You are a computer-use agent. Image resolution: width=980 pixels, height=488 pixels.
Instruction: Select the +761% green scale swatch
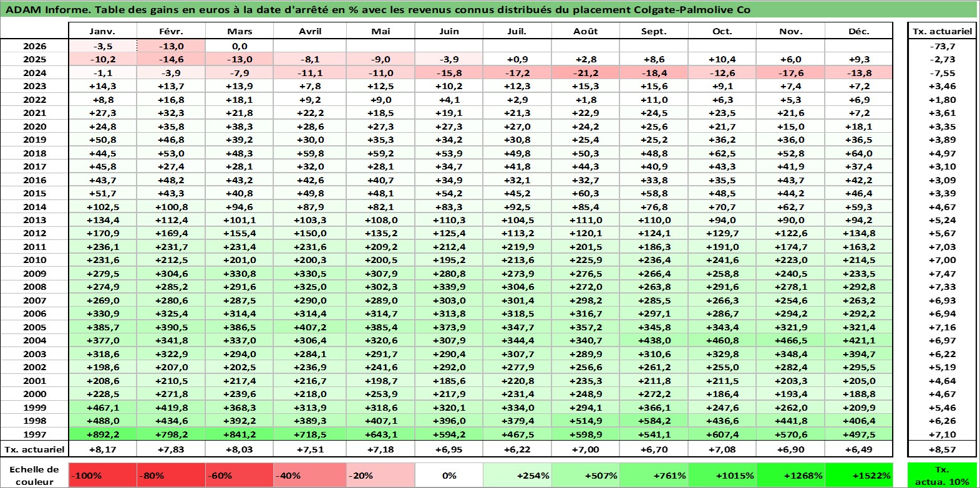(x=654, y=476)
